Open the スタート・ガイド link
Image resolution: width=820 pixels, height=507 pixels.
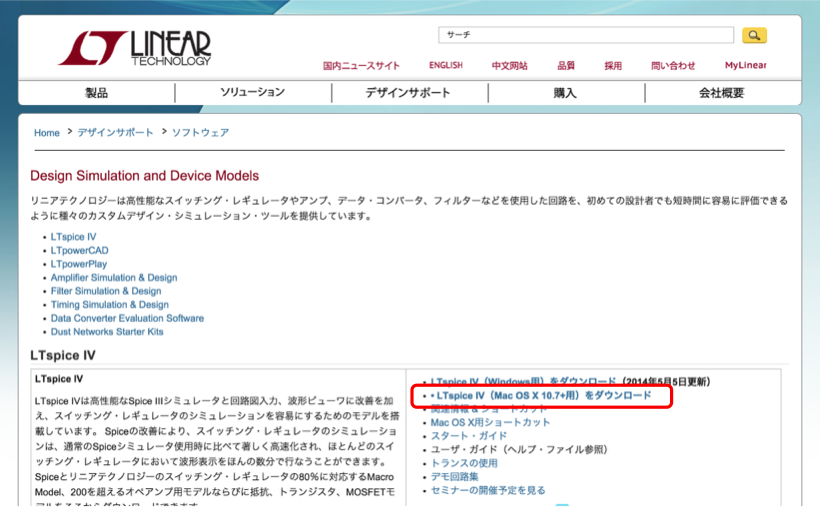pos(469,436)
